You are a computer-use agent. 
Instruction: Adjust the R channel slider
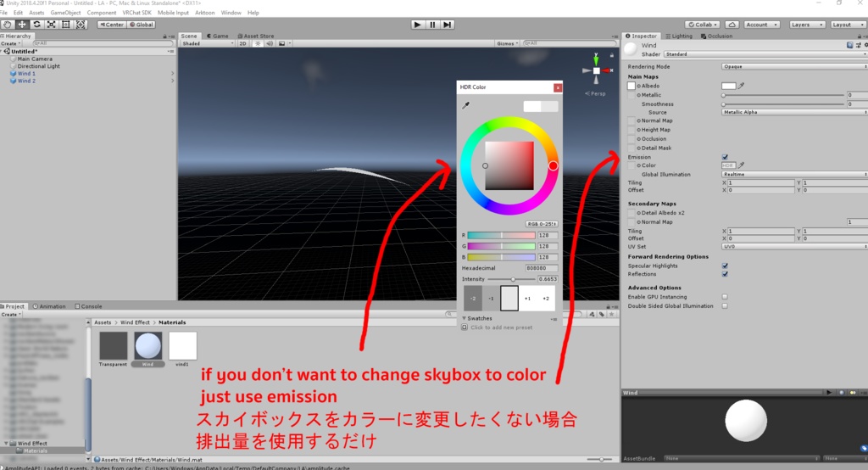(x=501, y=236)
